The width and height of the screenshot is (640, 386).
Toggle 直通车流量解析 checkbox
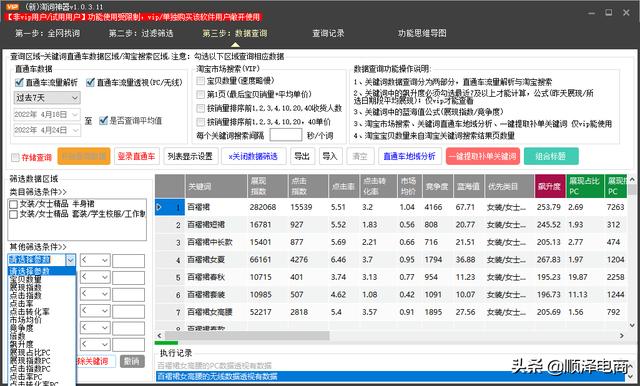(x=19, y=82)
